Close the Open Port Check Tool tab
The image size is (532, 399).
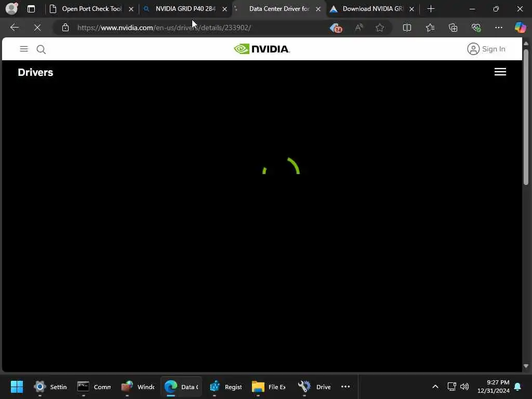[x=131, y=9]
